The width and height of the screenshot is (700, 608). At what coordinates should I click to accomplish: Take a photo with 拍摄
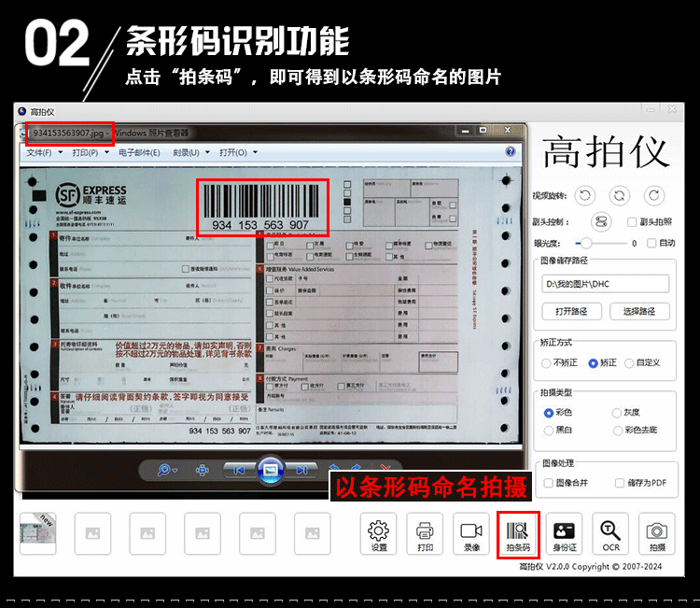click(657, 534)
